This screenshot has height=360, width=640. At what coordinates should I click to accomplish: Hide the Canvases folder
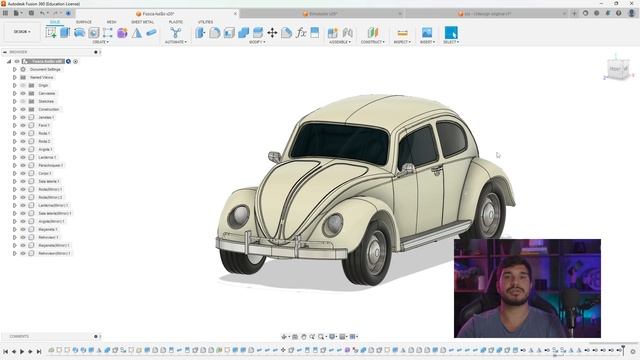[23, 93]
